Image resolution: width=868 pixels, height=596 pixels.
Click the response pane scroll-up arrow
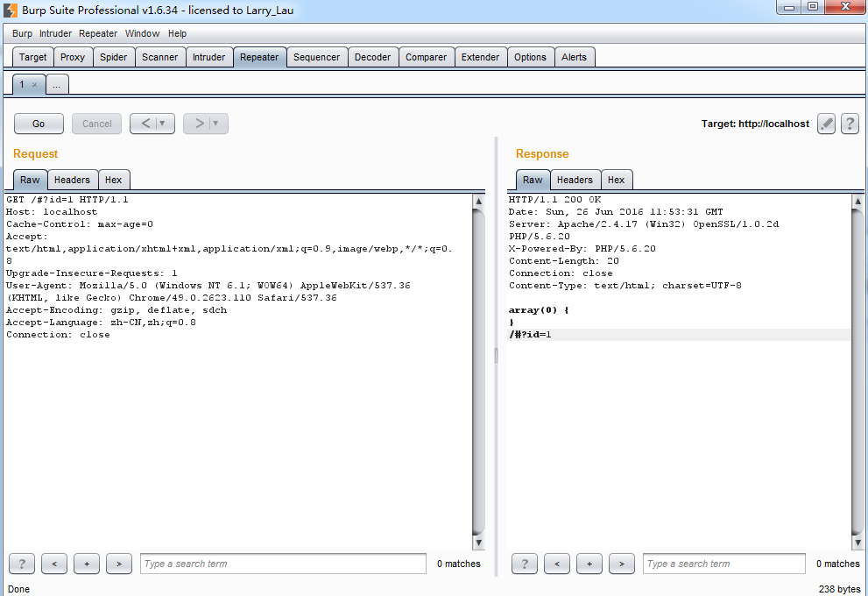[x=857, y=201]
